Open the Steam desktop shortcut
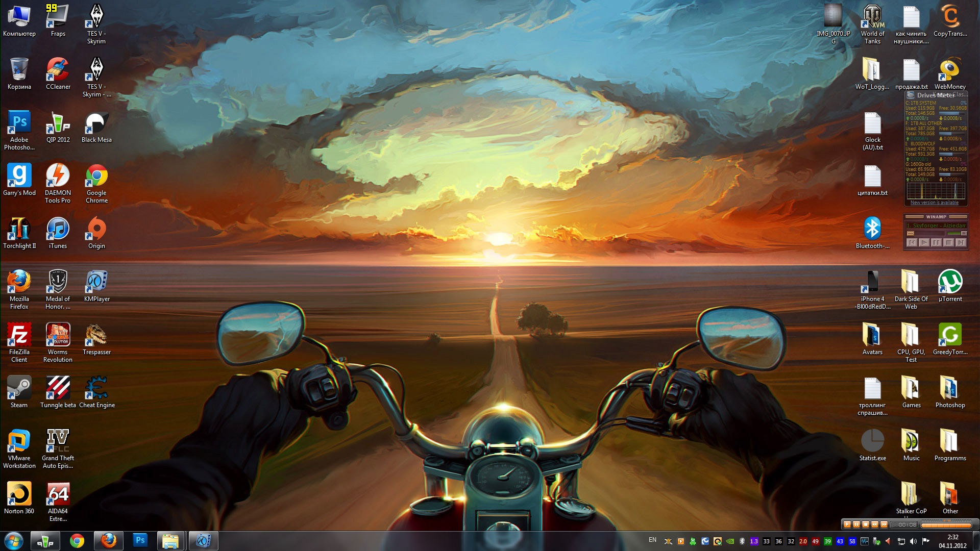 tap(19, 392)
